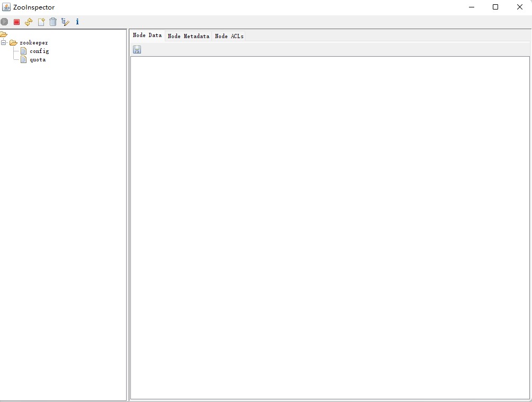Minimize the ZooInspector window

click(x=471, y=7)
